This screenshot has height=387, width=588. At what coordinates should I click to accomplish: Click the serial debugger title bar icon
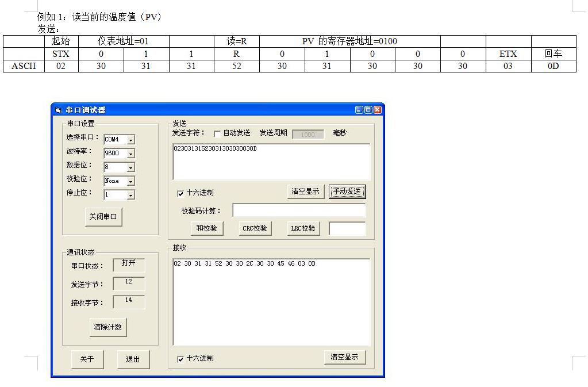[x=57, y=110]
